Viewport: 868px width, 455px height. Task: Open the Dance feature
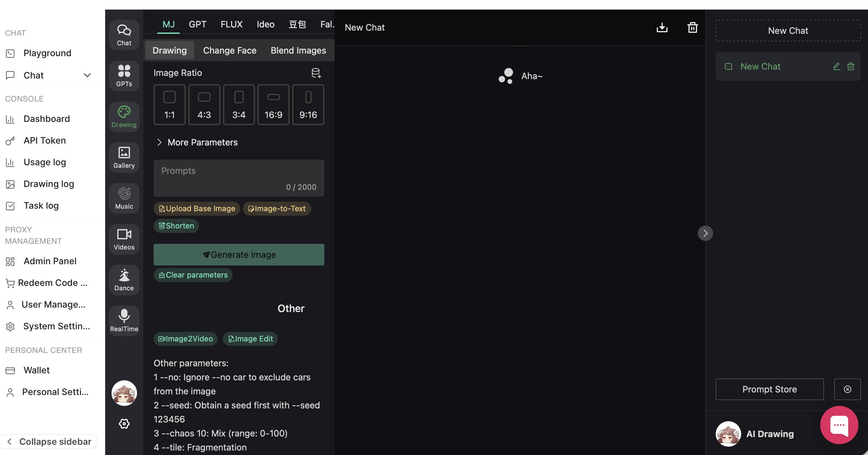(124, 280)
